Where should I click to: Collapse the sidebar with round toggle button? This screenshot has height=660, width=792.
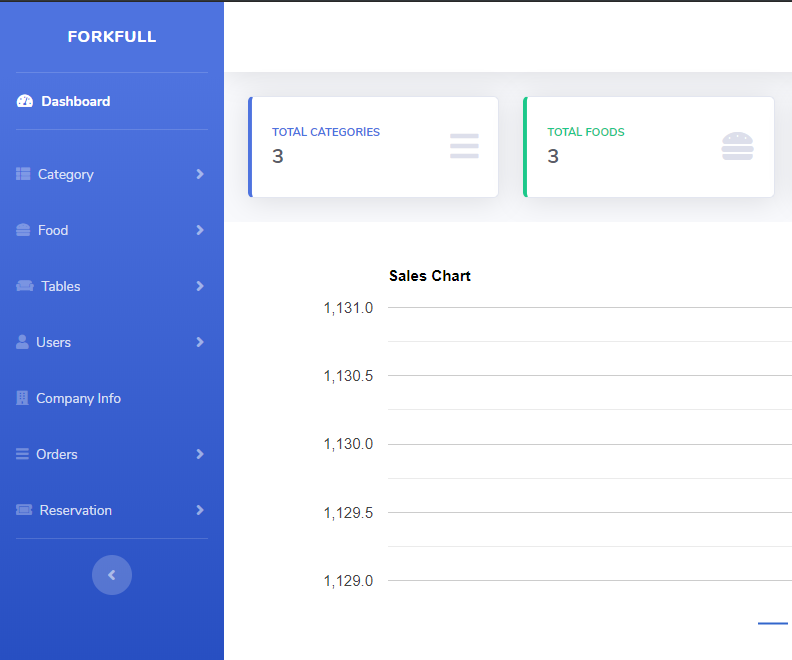click(x=112, y=575)
